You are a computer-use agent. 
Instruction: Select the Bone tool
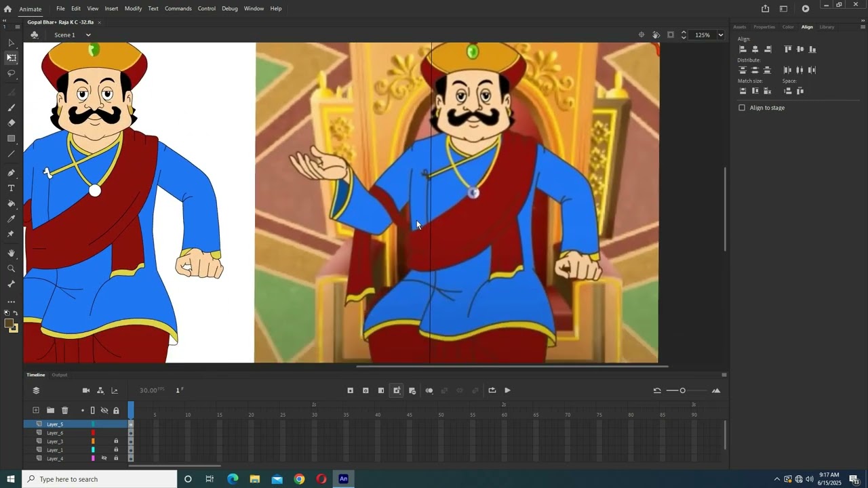point(12,284)
